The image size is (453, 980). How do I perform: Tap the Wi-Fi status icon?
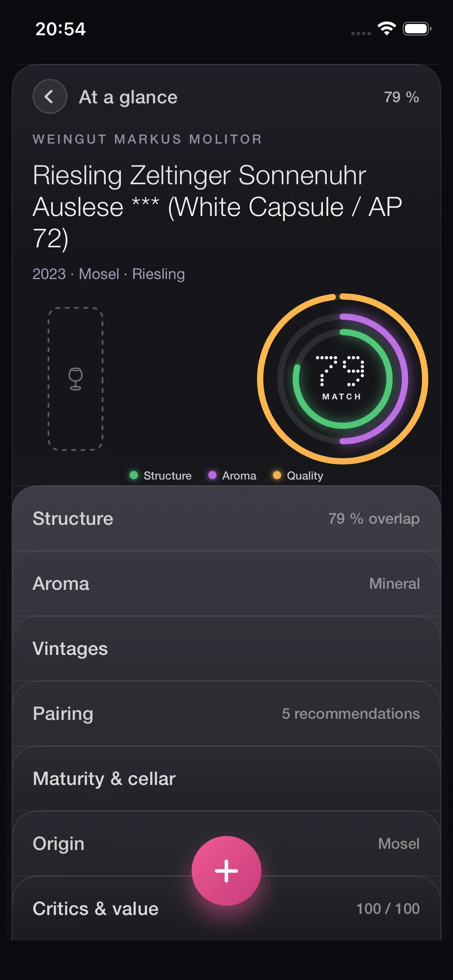tap(386, 29)
